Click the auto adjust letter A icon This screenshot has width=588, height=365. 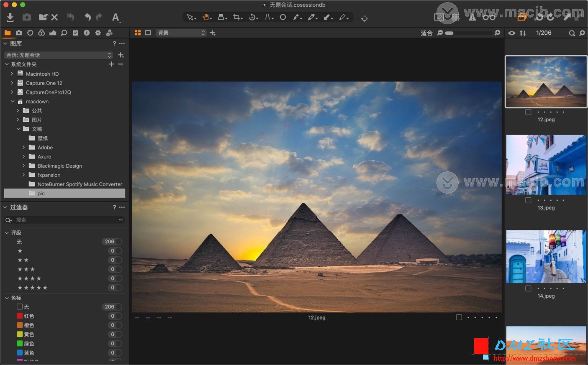click(x=116, y=17)
